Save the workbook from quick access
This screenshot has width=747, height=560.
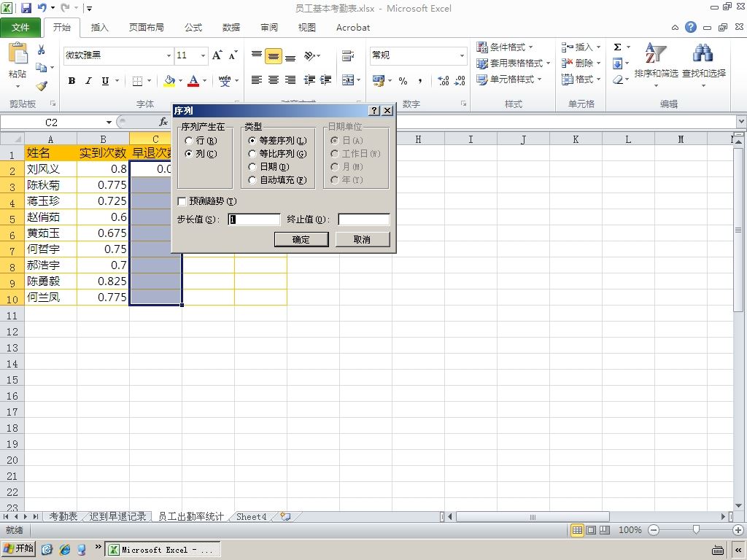coord(26,8)
